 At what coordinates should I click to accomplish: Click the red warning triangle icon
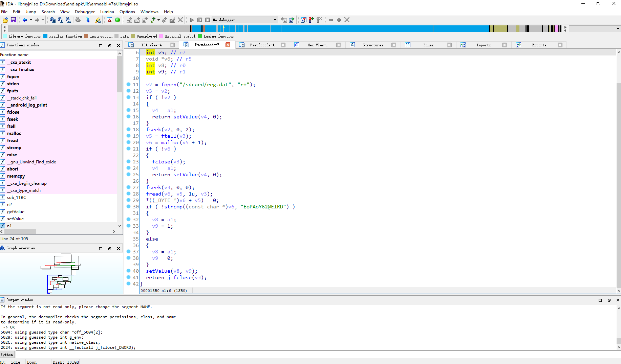tap(109, 20)
